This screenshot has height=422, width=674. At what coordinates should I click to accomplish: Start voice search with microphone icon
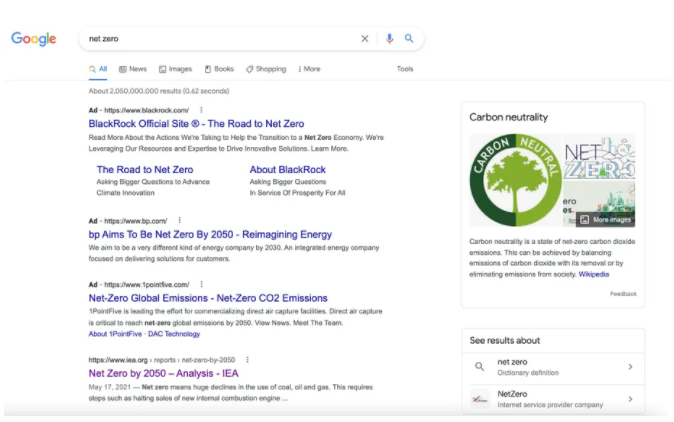[x=389, y=39]
